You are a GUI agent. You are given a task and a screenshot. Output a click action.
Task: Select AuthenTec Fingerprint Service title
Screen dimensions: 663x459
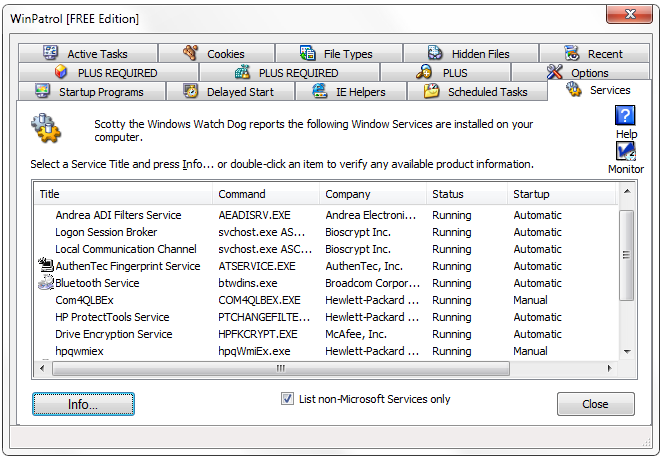[x=128, y=266]
